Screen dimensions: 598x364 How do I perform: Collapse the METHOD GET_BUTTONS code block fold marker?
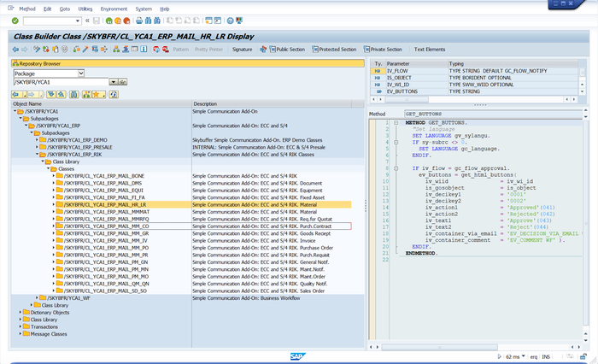point(396,123)
